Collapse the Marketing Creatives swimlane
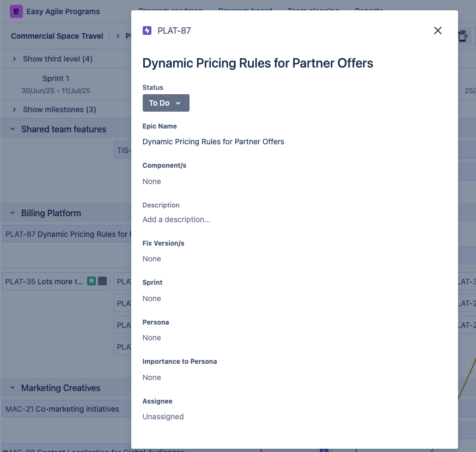476x452 pixels. tap(12, 388)
